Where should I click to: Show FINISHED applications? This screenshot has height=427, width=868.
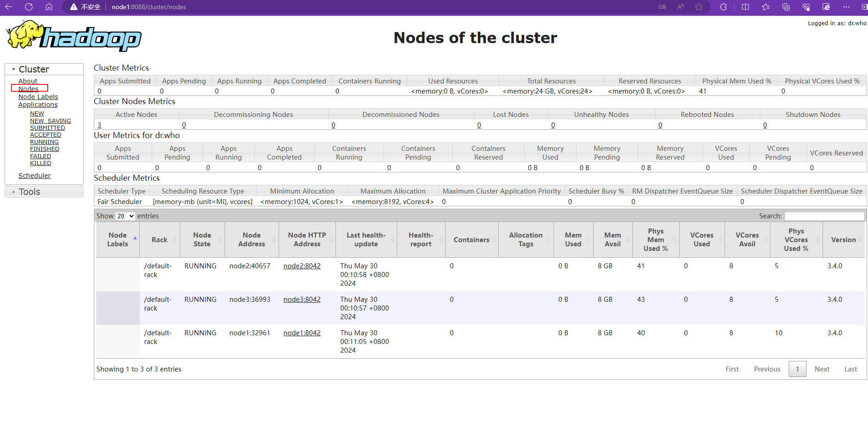45,149
